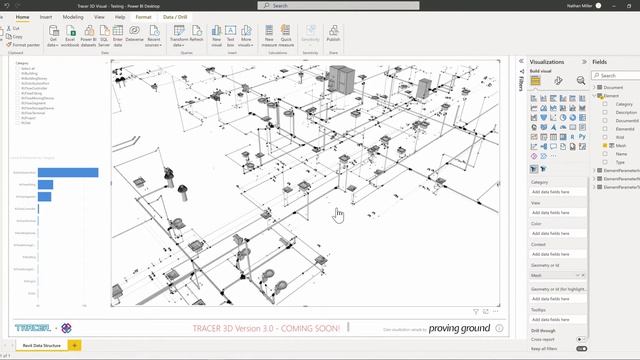Open Recent sources dropdown
The height and width of the screenshot is (360, 640).
pos(153,36)
